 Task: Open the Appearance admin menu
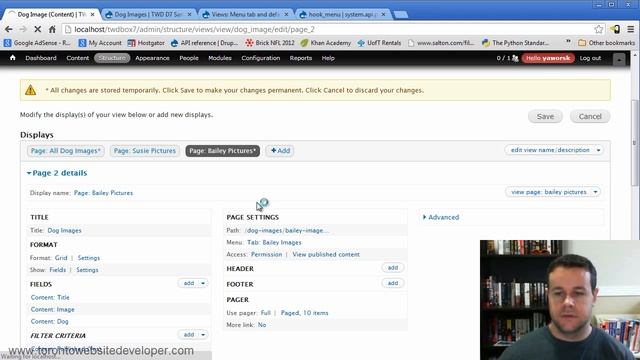pyautogui.click(x=152, y=58)
